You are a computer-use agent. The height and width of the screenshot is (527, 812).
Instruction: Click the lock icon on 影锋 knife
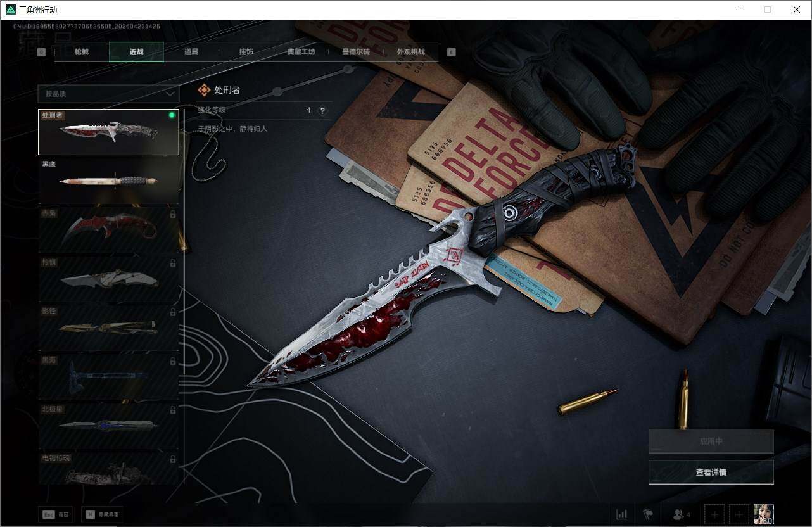tap(173, 312)
